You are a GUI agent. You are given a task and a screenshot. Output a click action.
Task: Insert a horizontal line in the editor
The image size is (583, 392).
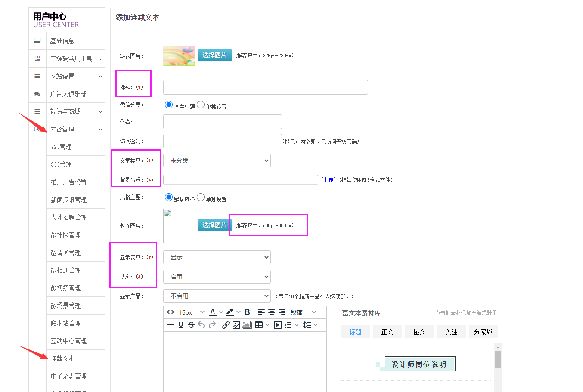point(171,325)
